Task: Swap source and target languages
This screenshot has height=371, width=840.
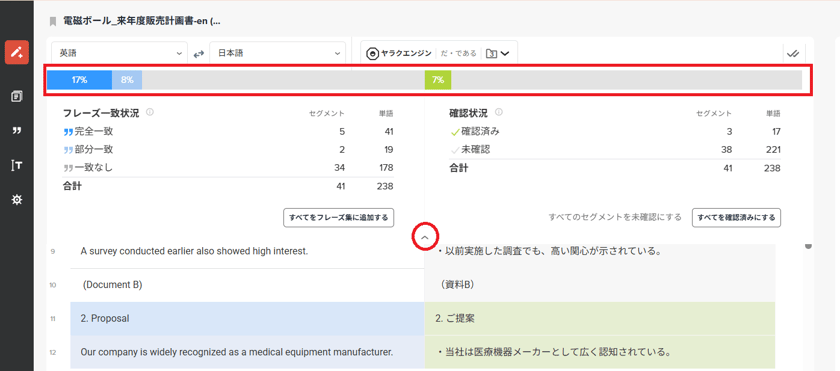Action: (199, 54)
